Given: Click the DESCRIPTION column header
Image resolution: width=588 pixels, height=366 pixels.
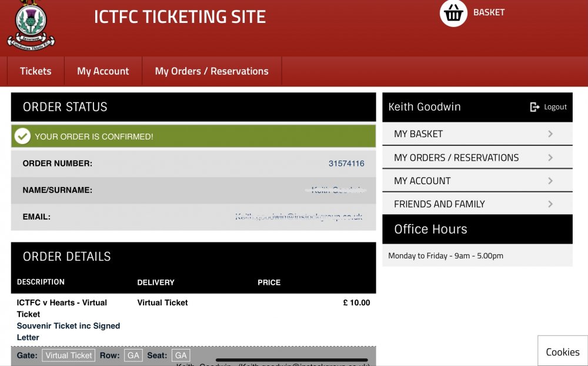Looking at the screenshot, I should [41, 282].
